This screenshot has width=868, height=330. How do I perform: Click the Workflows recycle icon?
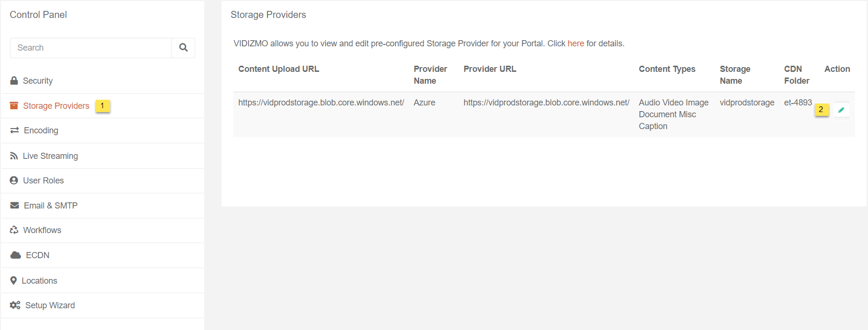[14, 230]
